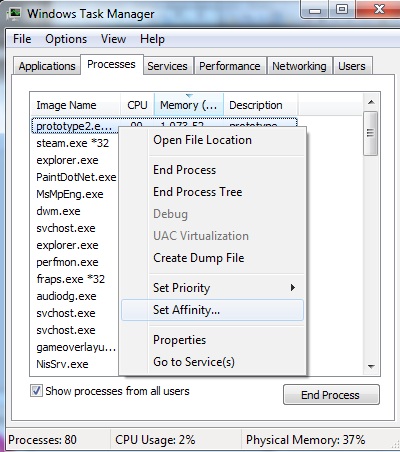Switch to the Networking tab
Image resolution: width=400 pixels, height=452 pixels.
[299, 66]
